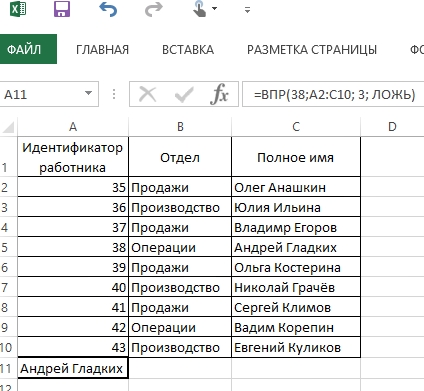
Task: Click 'Операции' in row 9
Action: coord(180,327)
